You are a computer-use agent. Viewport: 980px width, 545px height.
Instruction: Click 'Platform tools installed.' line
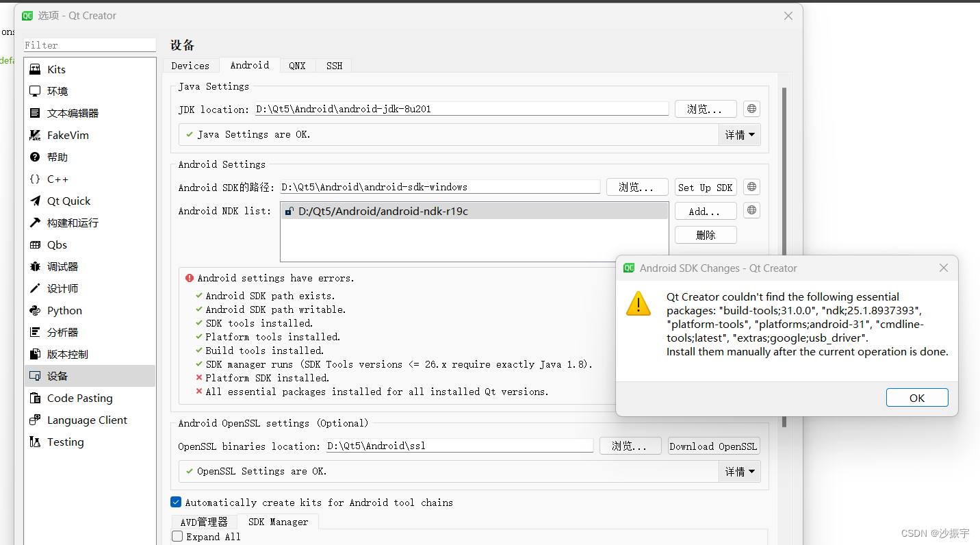coord(273,337)
